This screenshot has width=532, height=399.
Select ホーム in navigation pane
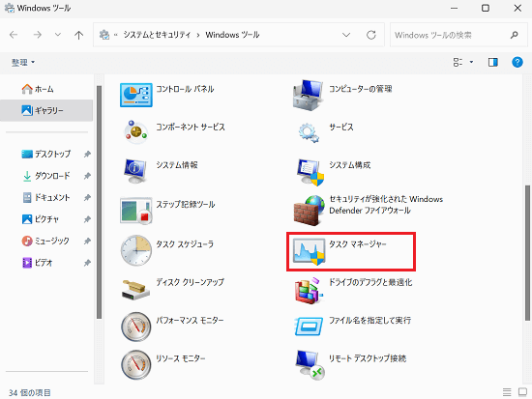[38, 89]
